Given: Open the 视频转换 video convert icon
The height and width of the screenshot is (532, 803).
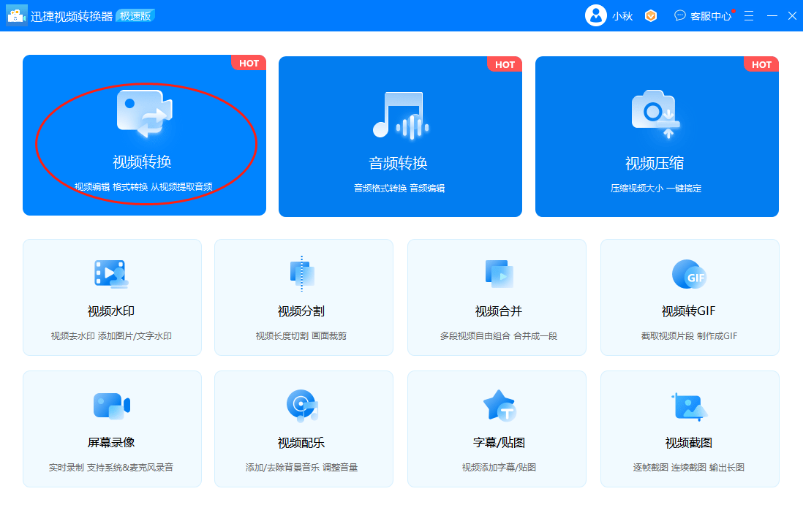Looking at the screenshot, I should [x=144, y=113].
